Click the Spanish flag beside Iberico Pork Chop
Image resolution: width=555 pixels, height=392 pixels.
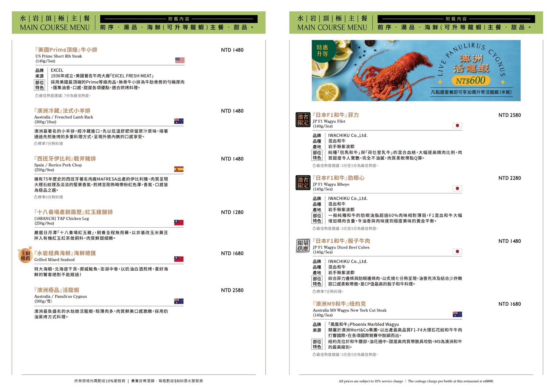tap(179, 169)
